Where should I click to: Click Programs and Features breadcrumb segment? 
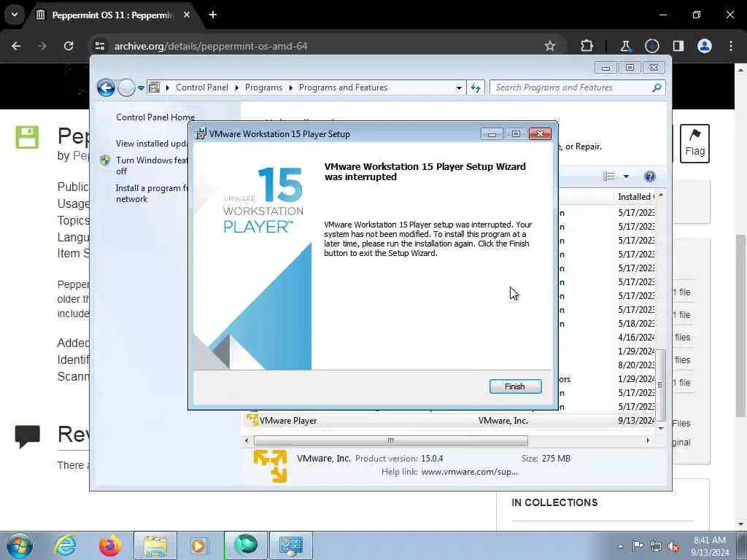[343, 87]
